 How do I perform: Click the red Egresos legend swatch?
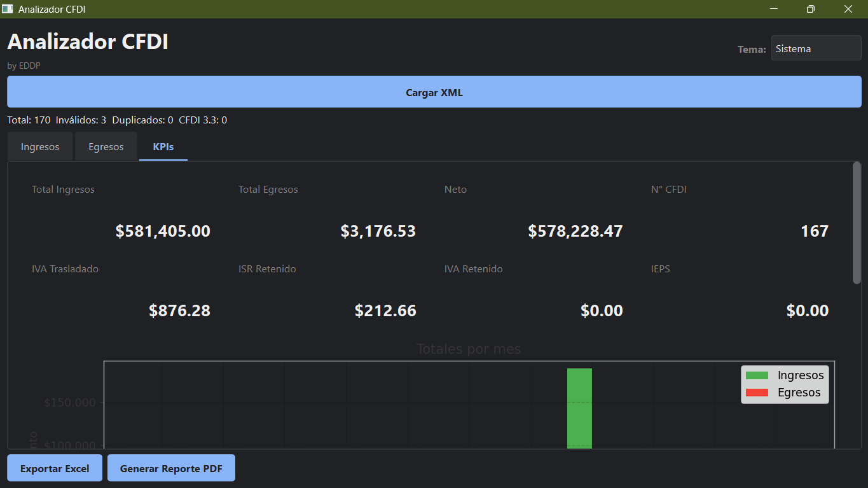tap(757, 393)
